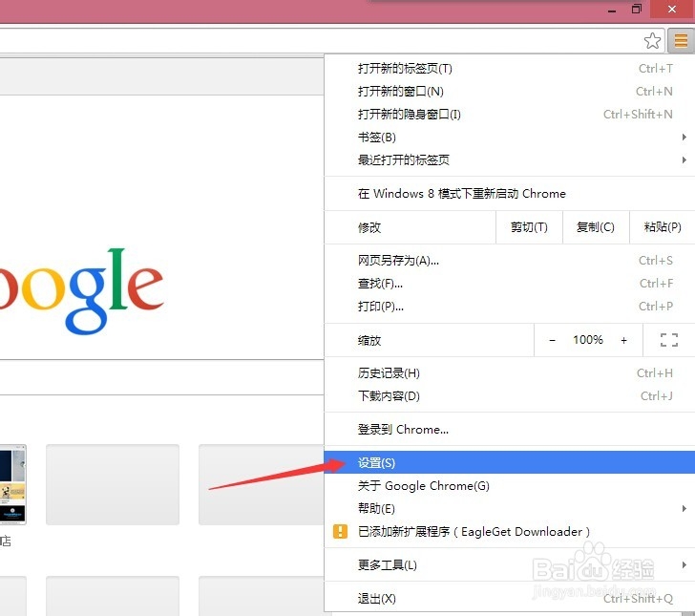
Task: Select 打开新的窗口(N)
Action: pyautogui.click(x=510, y=92)
